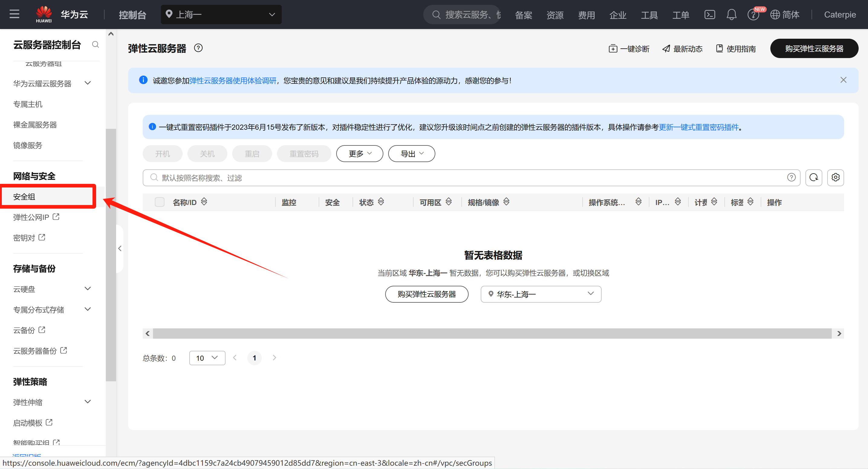Click the Huawei Cloud logo
The height and width of the screenshot is (469, 868).
(x=44, y=14)
